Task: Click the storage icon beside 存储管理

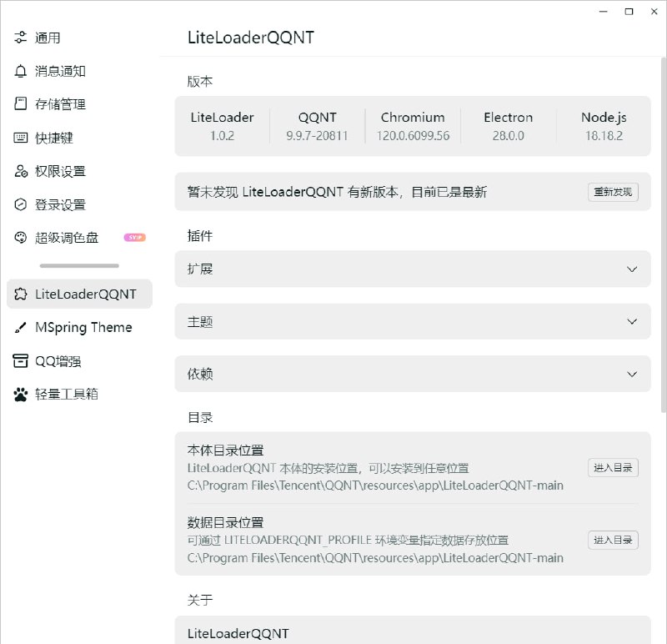Action: coord(20,103)
